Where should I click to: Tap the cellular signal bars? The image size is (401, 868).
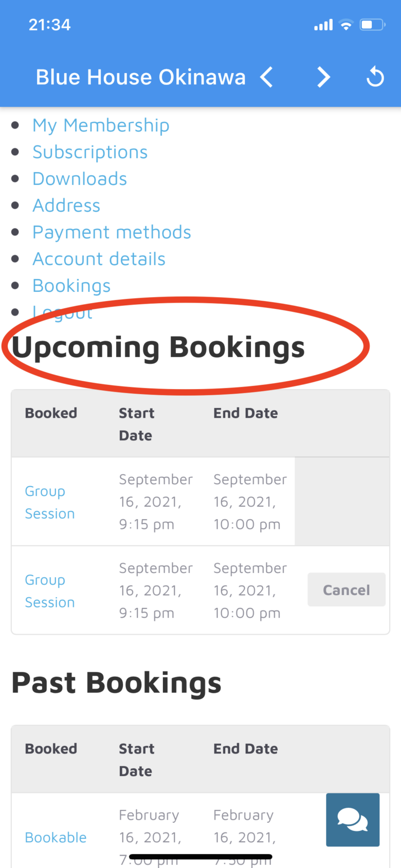[323, 25]
